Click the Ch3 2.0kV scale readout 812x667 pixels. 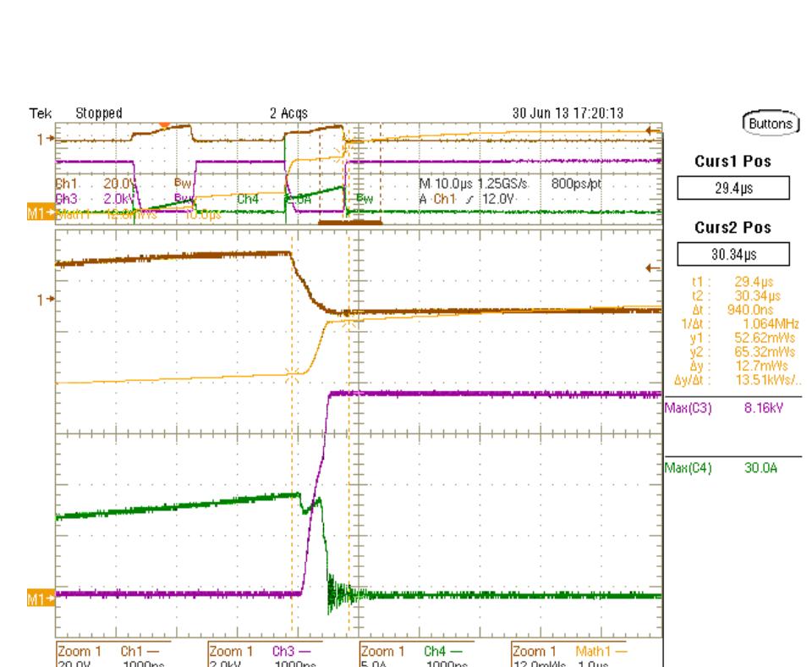[94, 199]
